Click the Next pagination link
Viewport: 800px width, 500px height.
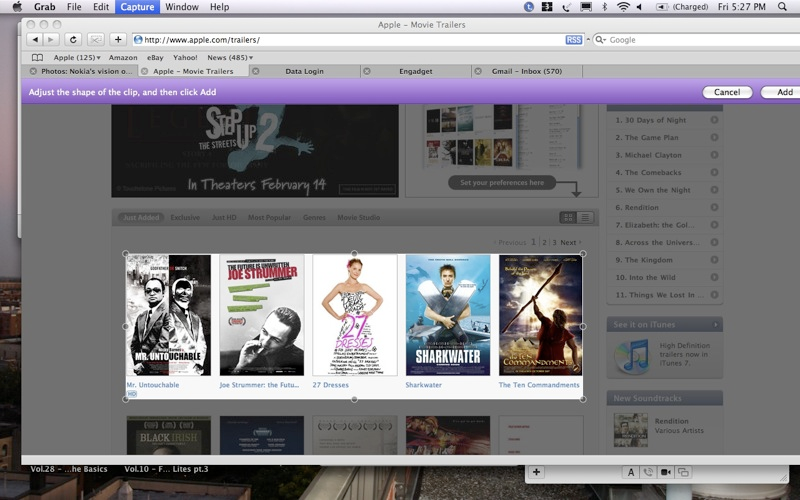(x=568, y=242)
